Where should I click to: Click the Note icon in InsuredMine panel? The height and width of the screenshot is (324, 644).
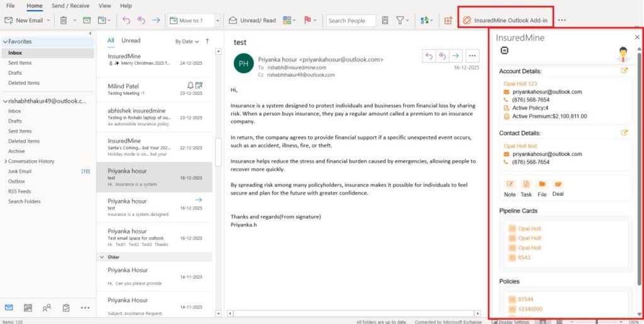coord(509,184)
